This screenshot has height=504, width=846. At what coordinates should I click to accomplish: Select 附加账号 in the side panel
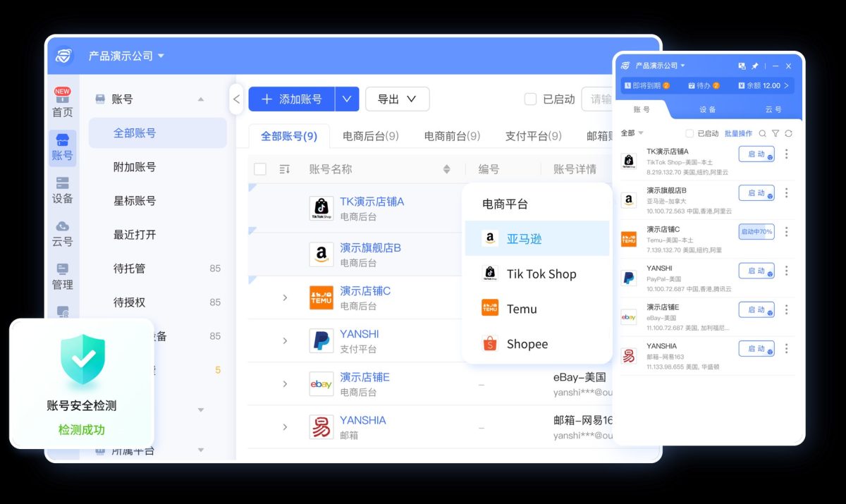(135, 167)
